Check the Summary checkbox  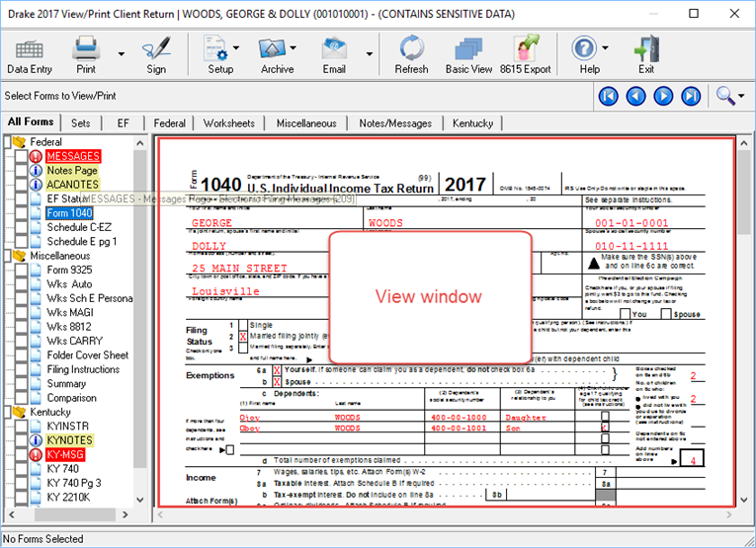tap(21, 384)
